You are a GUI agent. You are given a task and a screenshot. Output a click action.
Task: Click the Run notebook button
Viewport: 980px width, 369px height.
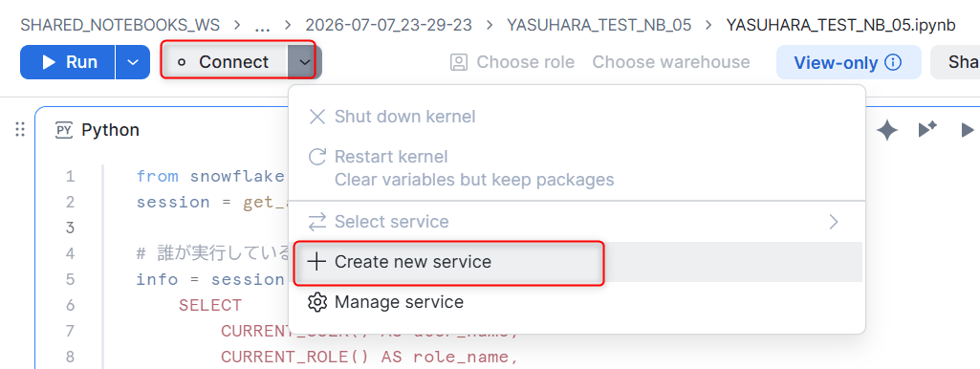pos(68,62)
